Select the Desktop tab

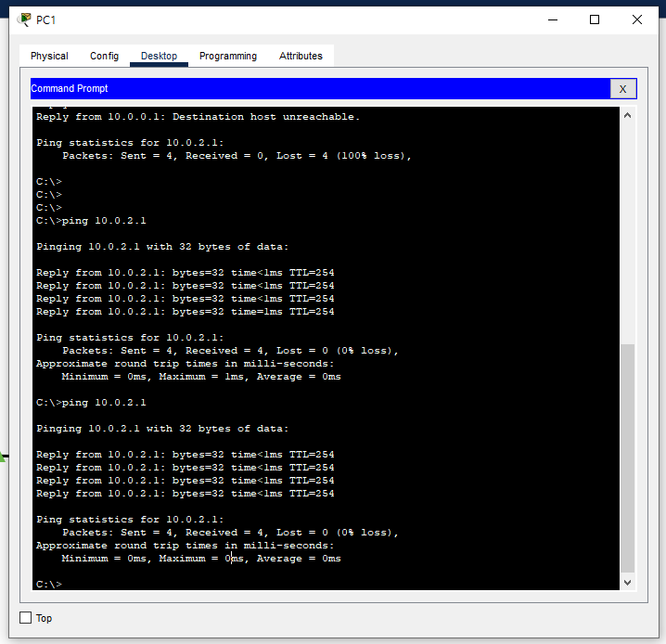coord(159,56)
